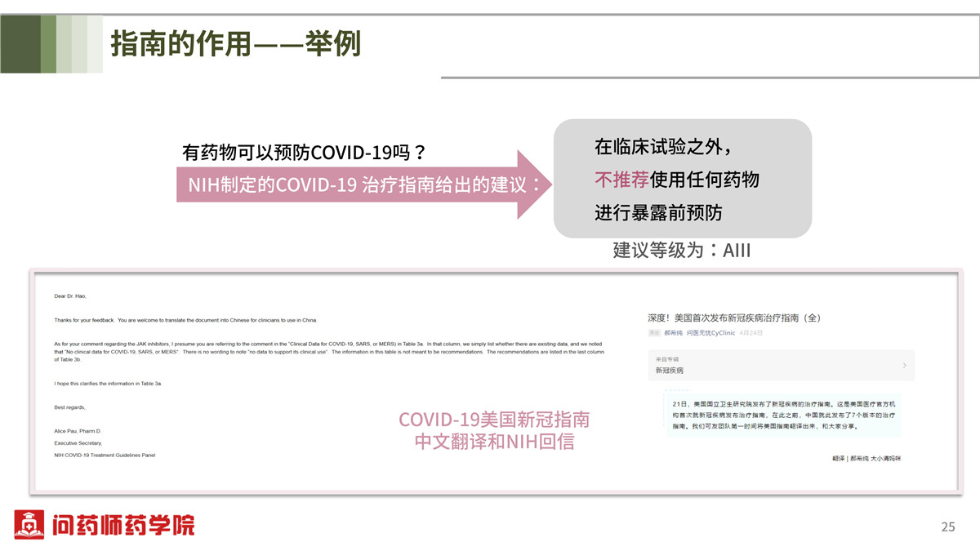Click the question 有药物可以预防COVID-19吗？

point(304,153)
